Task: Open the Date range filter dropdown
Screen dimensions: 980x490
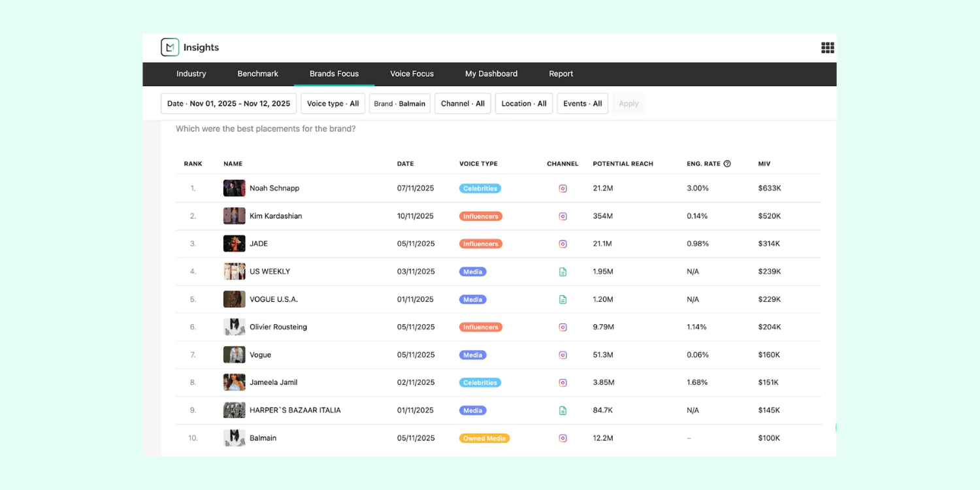Action: click(x=229, y=104)
